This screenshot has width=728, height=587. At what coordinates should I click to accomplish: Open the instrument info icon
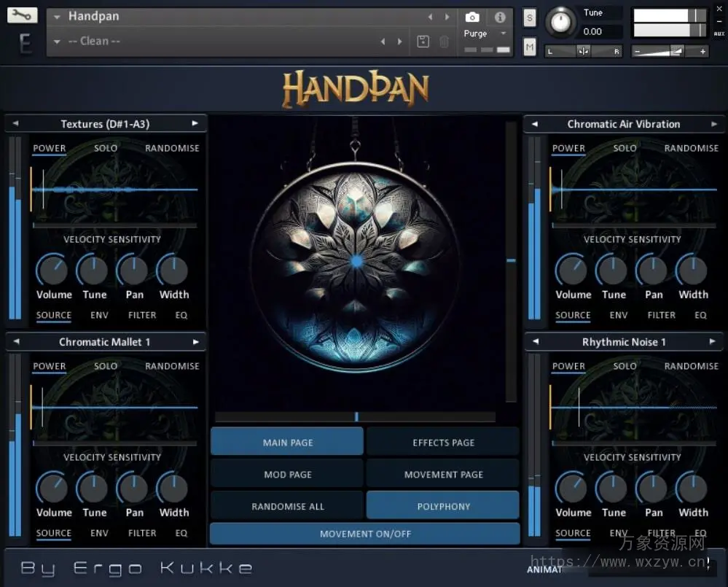coord(499,17)
